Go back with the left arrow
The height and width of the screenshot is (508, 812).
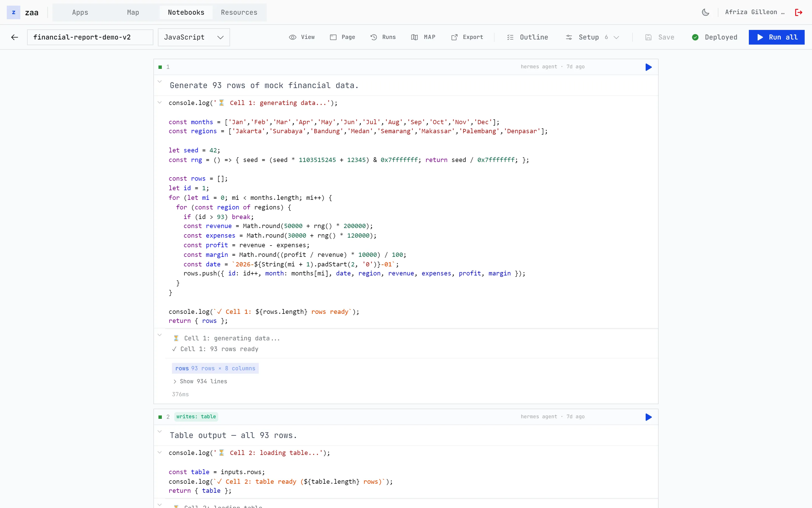(14, 37)
